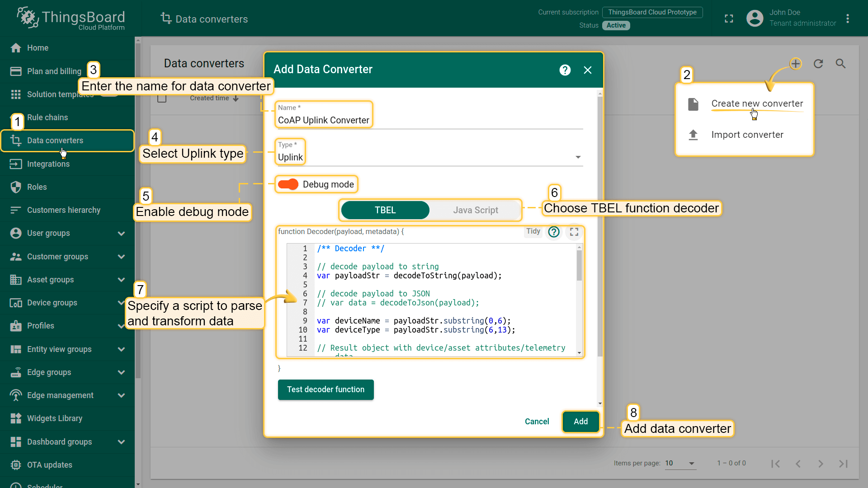Viewport: 868px width, 488px height.
Task: Click the decoder function help icon
Action: [x=554, y=232]
